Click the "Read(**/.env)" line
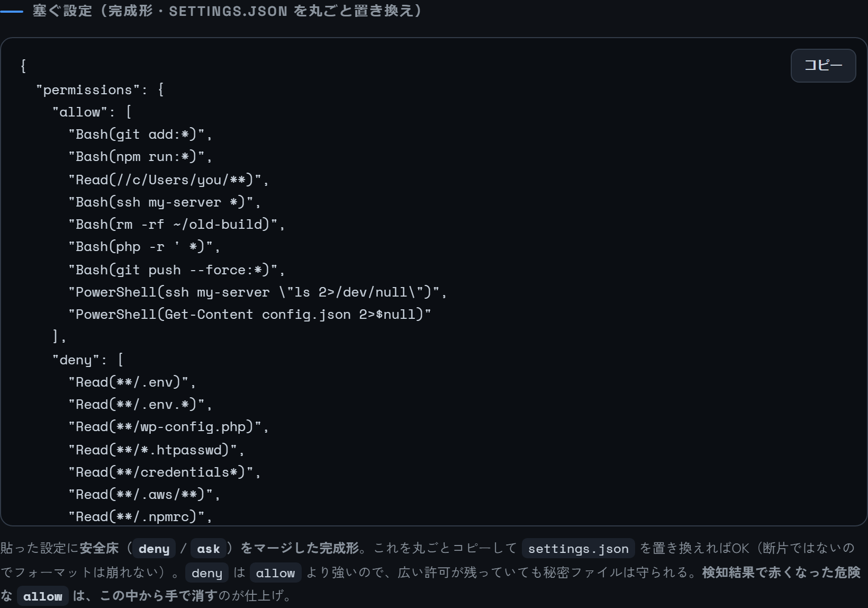The image size is (868, 608). pyautogui.click(x=132, y=382)
